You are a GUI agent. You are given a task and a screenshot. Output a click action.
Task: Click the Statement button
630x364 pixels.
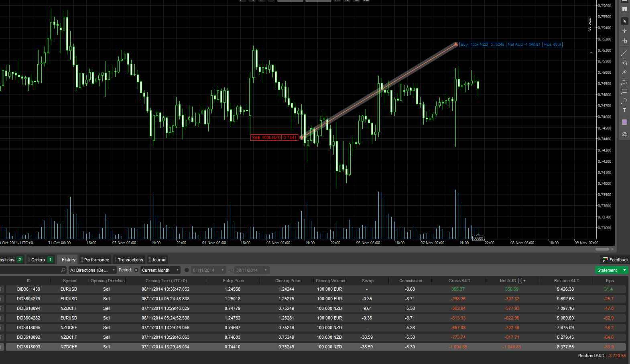tap(608, 270)
